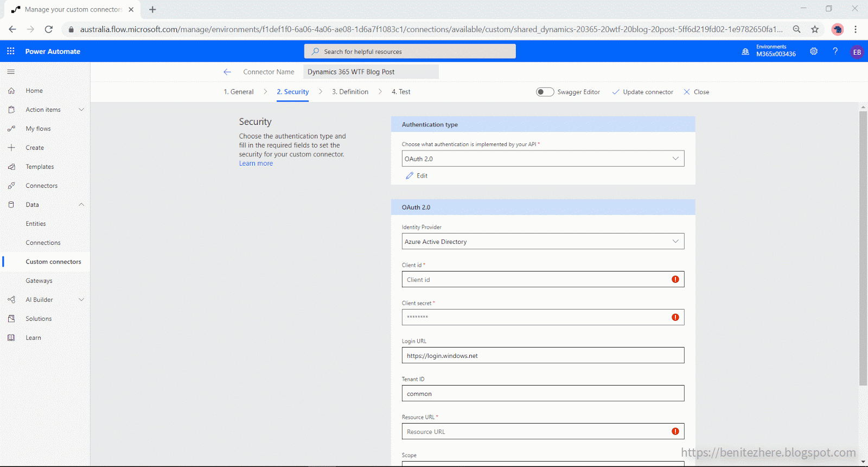Click the Login URL input field

click(543, 355)
